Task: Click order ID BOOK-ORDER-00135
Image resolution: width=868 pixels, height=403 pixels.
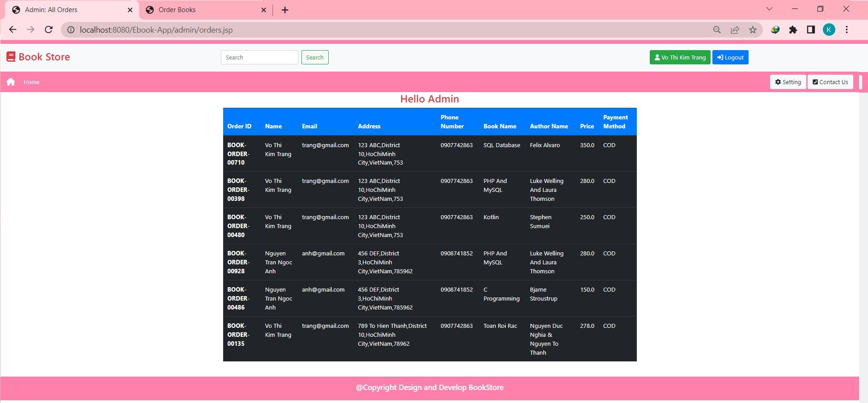Action: (238, 335)
